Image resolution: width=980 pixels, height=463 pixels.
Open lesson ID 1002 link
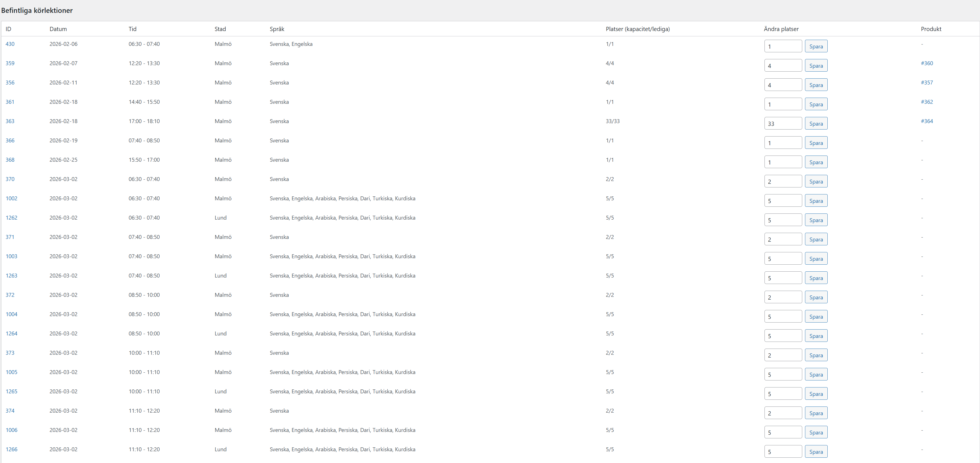point(11,198)
